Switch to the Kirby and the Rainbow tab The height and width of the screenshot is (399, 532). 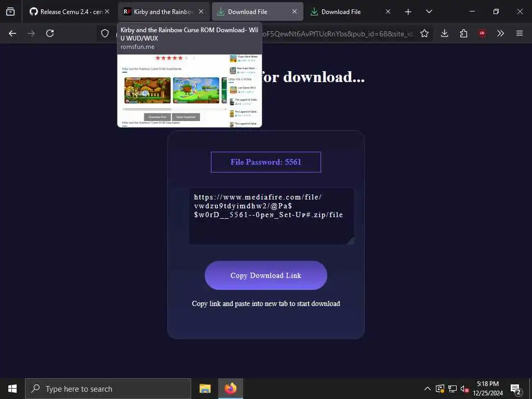click(164, 11)
